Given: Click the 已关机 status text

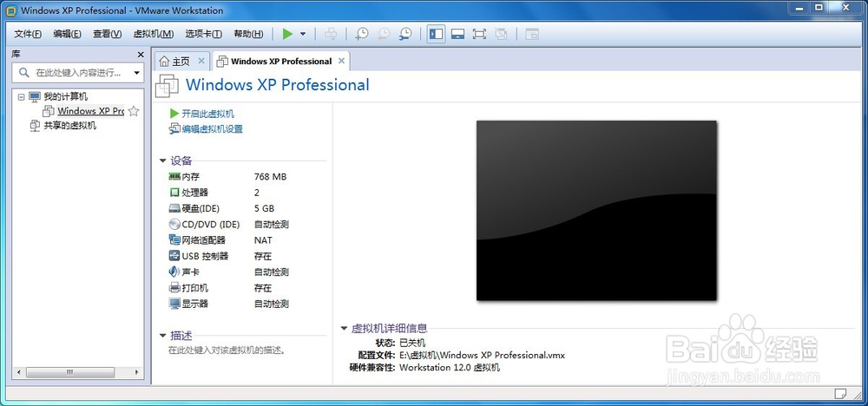Looking at the screenshot, I should click(411, 343).
